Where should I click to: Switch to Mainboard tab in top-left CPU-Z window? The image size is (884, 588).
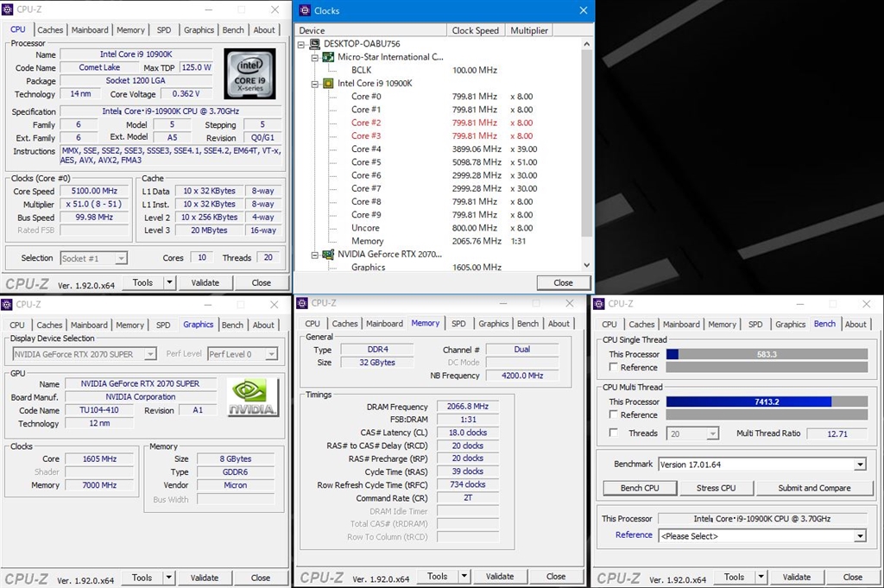90,30
